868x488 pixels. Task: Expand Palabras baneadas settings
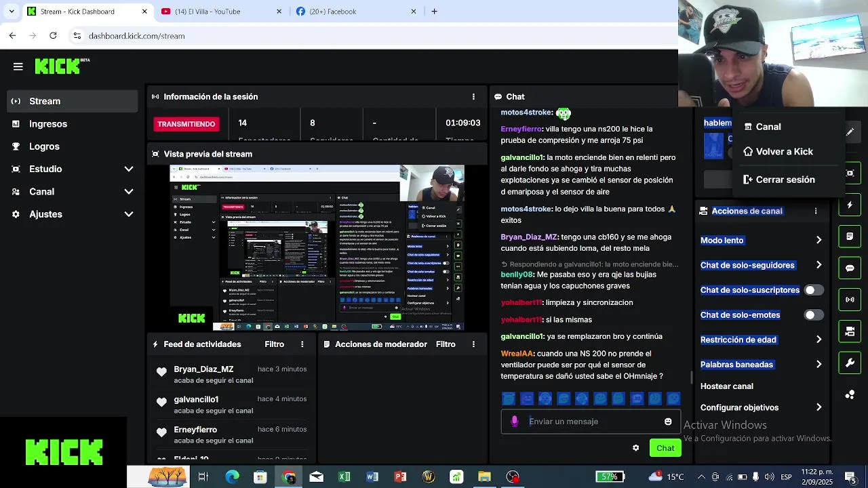(818, 365)
